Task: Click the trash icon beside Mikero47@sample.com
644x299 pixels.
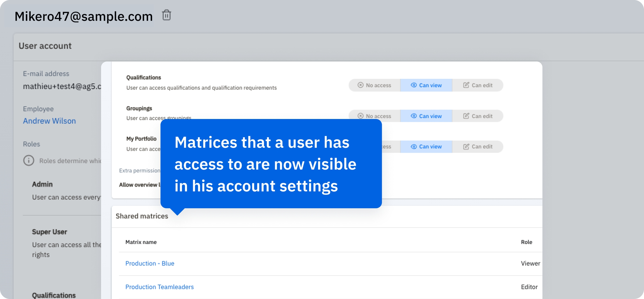Action: (166, 15)
